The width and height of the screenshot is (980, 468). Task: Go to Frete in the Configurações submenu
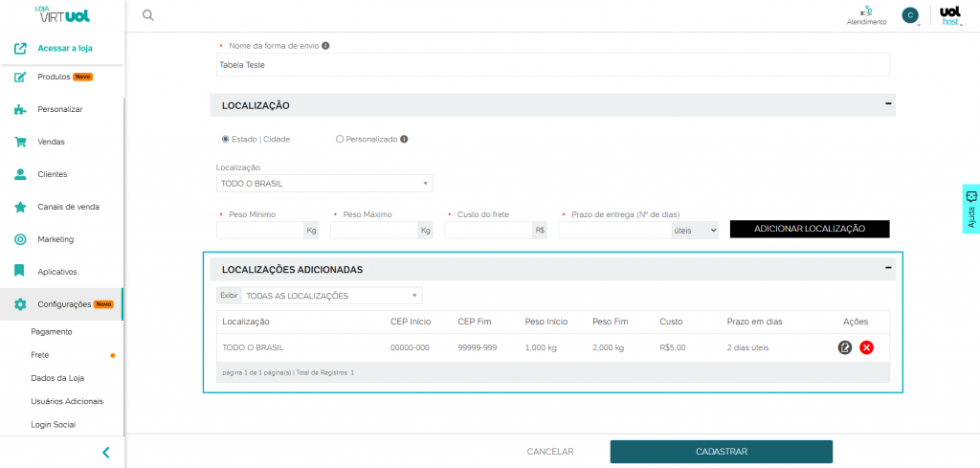40,355
